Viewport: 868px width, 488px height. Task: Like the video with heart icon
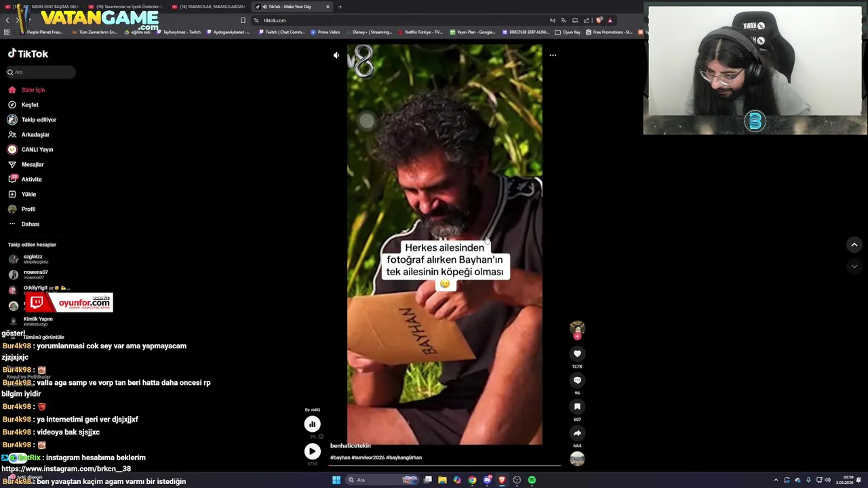click(x=577, y=354)
